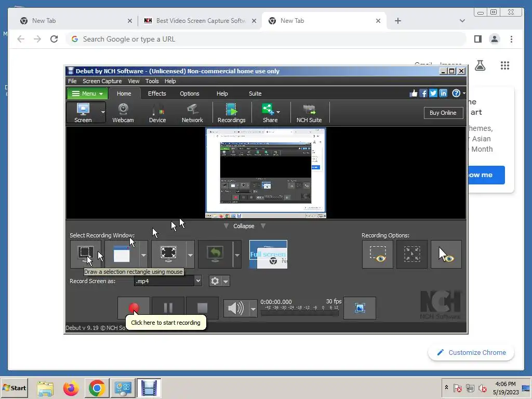Select the Network camera source
This screenshot has width=532, height=399.
[192, 113]
